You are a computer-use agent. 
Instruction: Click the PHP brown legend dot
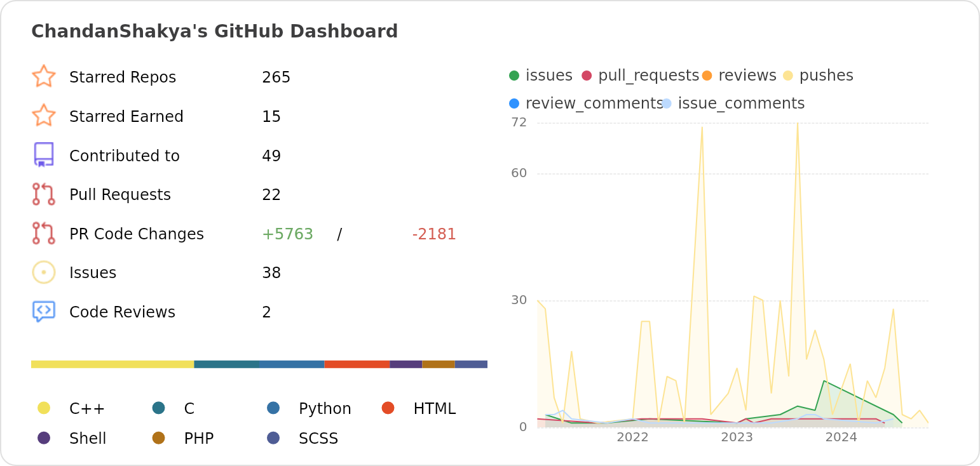pyautogui.click(x=159, y=438)
